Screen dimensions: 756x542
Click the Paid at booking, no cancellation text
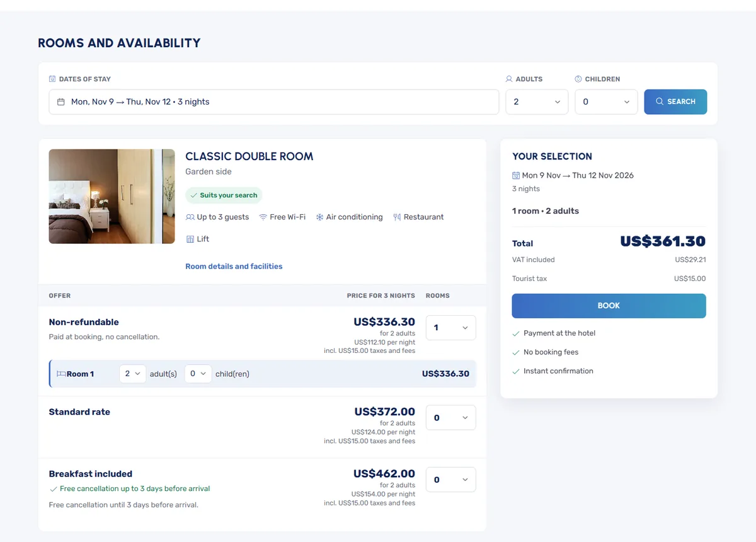(x=105, y=337)
